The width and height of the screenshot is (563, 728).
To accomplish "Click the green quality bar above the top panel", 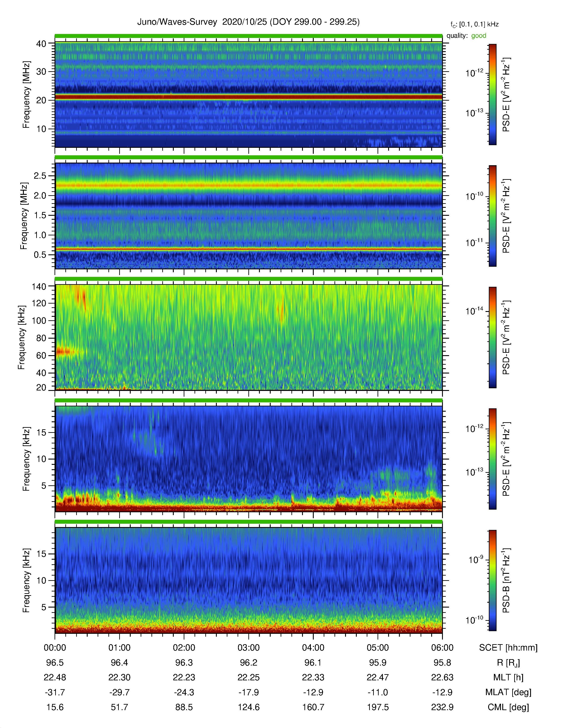I will click(248, 36).
